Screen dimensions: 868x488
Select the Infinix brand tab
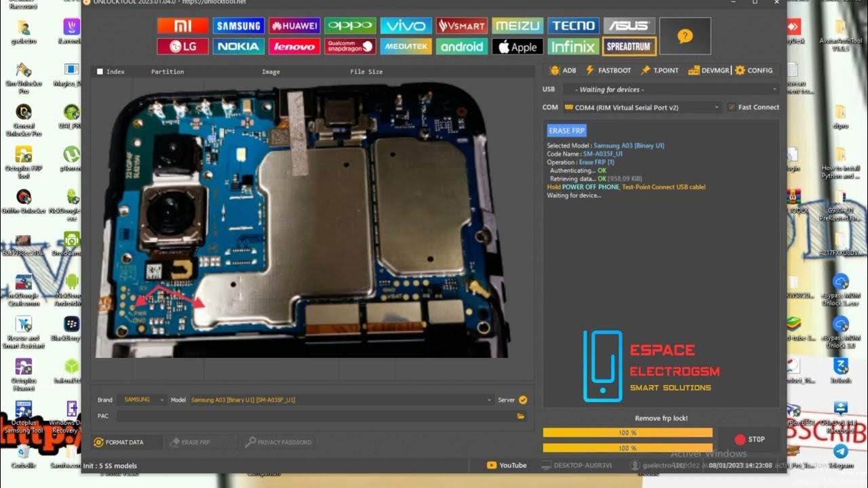574,46
